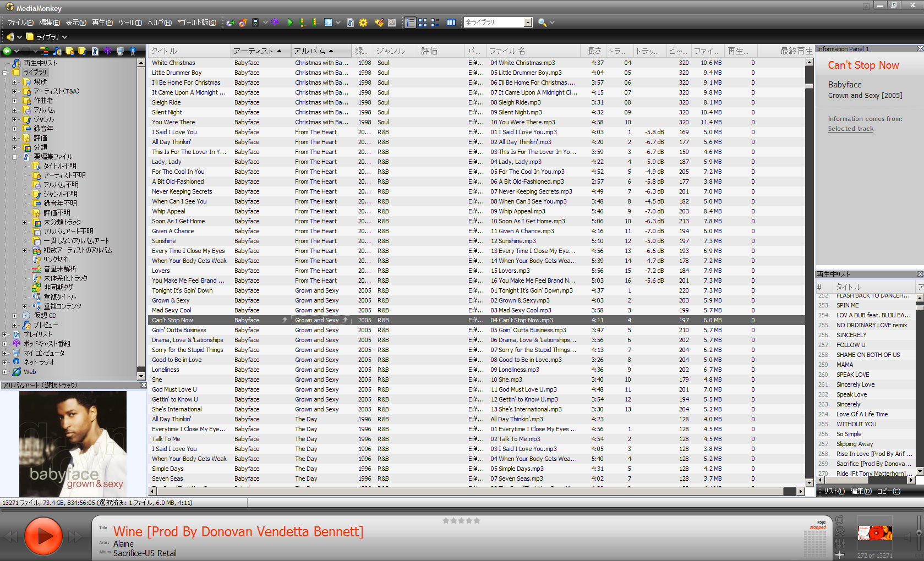Switch to details list view

pos(410,23)
